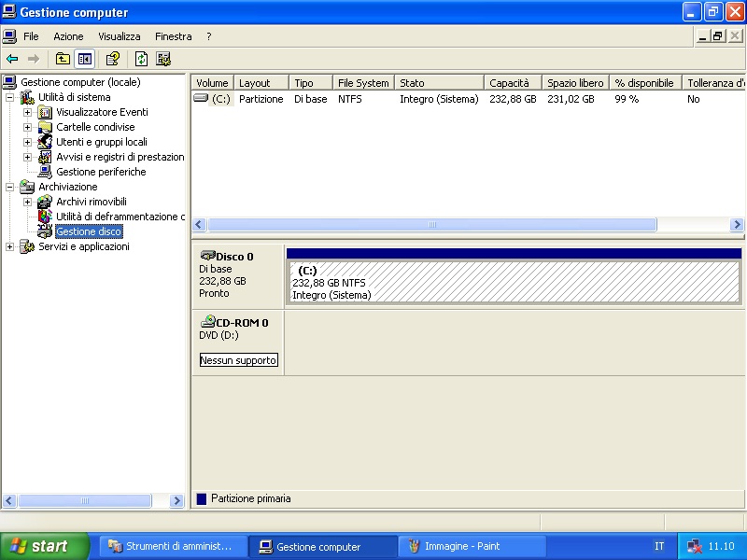
Task: Expand the Utenti e gruppi locali node
Action: 28,142
